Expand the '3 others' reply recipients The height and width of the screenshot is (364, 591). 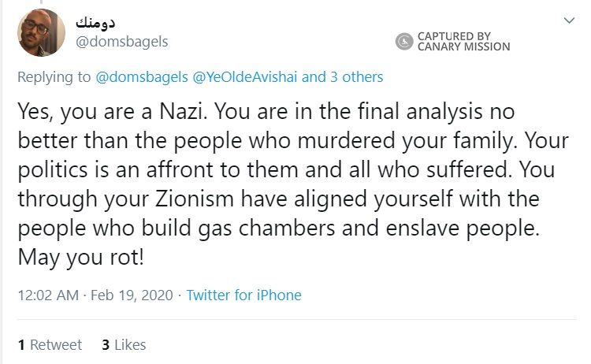point(355,77)
